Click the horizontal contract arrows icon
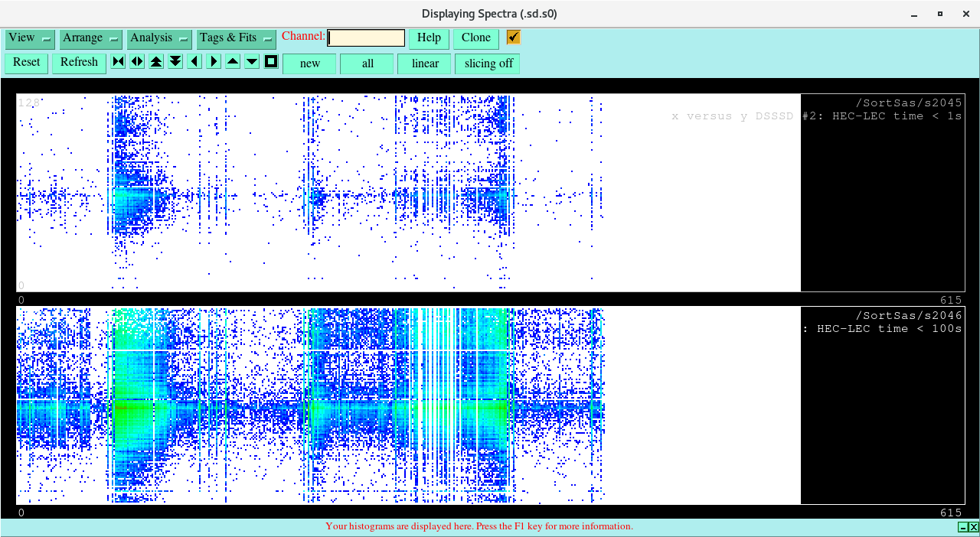This screenshot has height=537, width=980. (x=118, y=62)
